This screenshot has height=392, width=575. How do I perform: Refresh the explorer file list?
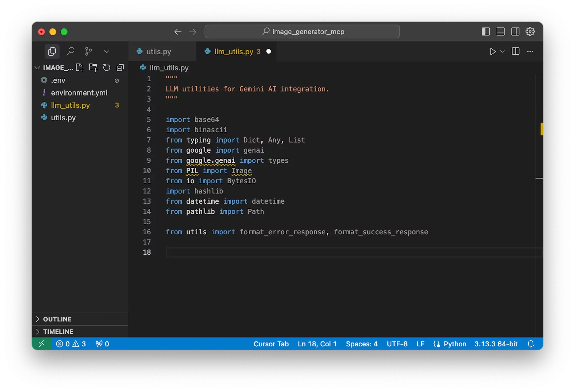107,68
